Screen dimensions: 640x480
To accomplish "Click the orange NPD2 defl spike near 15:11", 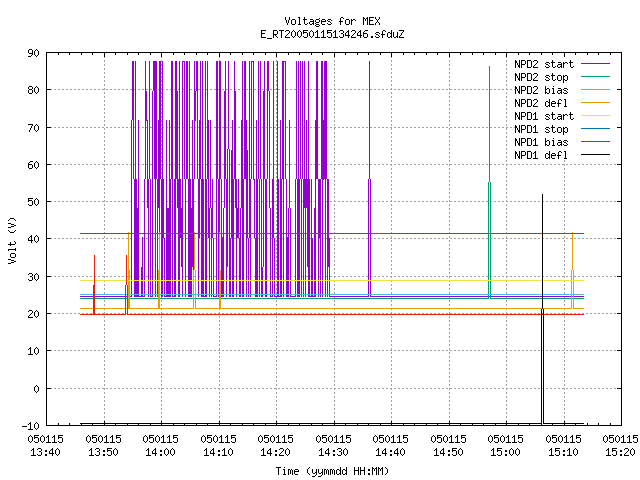I will coord(572,271).
